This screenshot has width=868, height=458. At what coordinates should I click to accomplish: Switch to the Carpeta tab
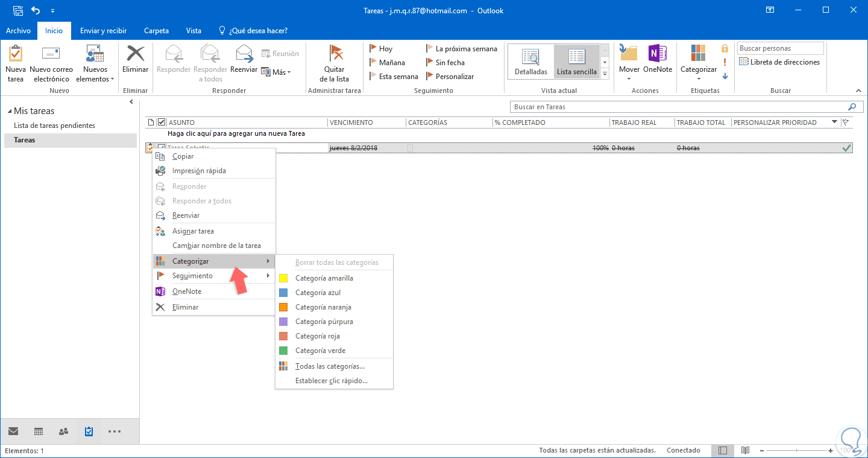coord(156,31)
